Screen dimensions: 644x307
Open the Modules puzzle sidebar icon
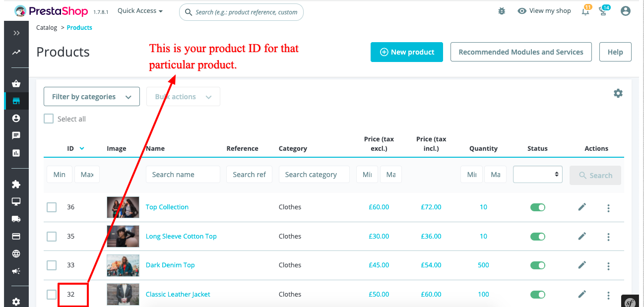[x=16, y=184]
